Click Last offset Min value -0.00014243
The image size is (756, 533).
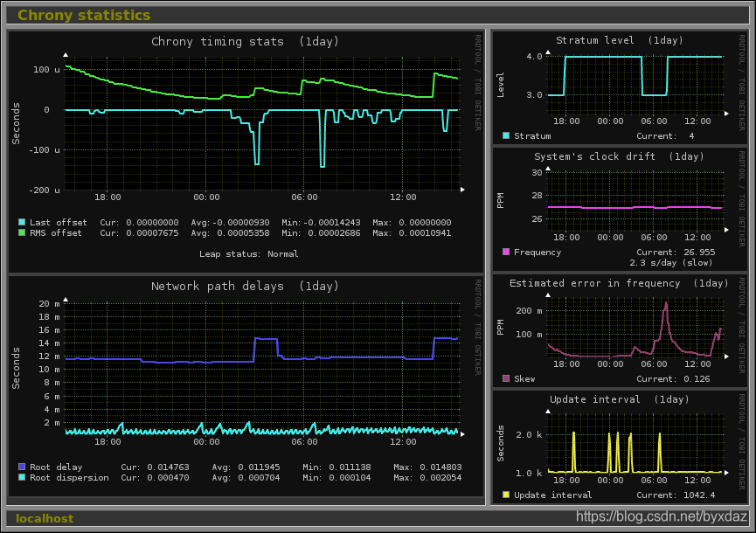click(x=332, y=222)
